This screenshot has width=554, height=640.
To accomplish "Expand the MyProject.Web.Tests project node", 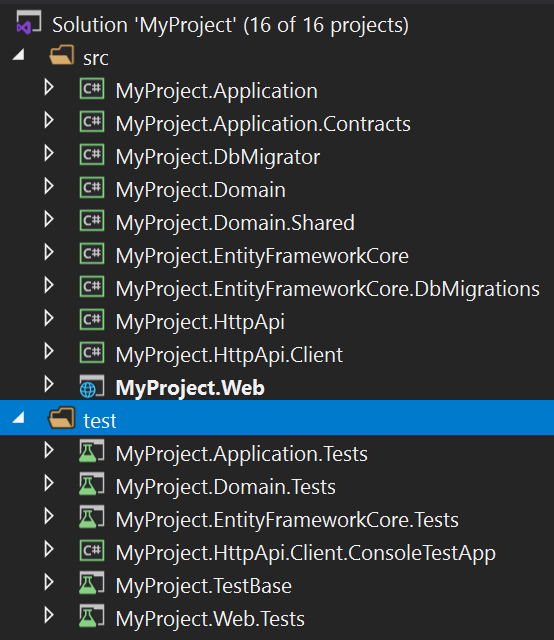I will [49, 616].
